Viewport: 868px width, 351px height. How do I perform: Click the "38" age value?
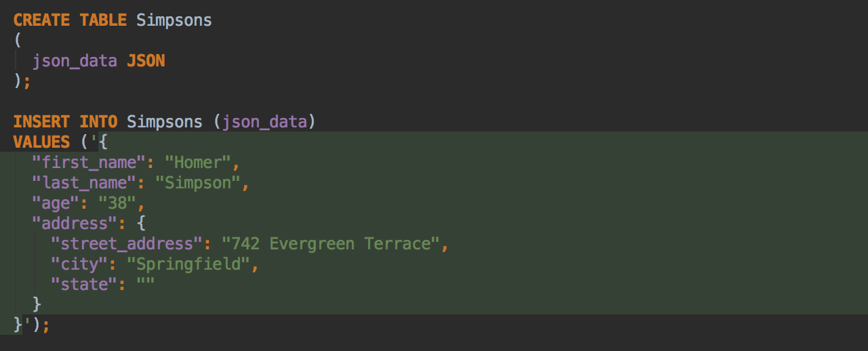pyautogui.click(x=117, y=203)
